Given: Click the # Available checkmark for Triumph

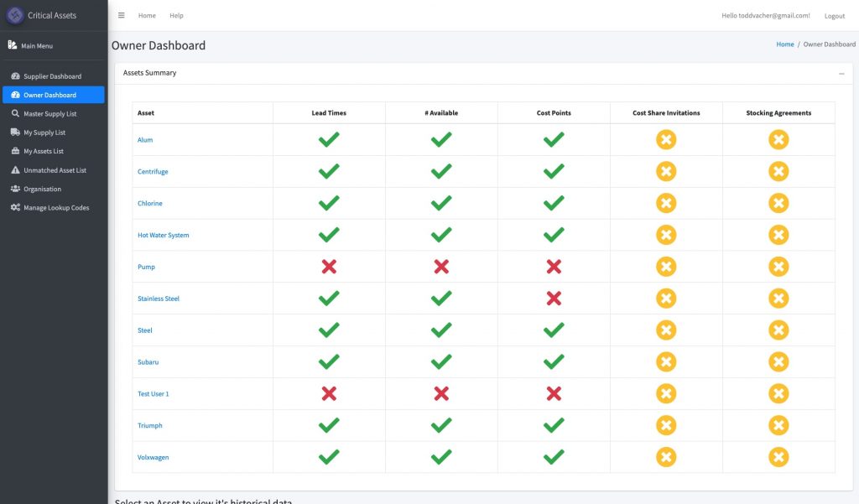Looking at the screenshot, I should click(x=441, y=426).
